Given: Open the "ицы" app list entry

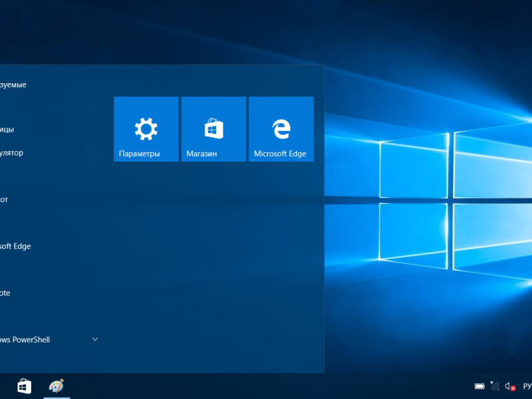Looking at the screenshot, I should [x=7, y=129].
